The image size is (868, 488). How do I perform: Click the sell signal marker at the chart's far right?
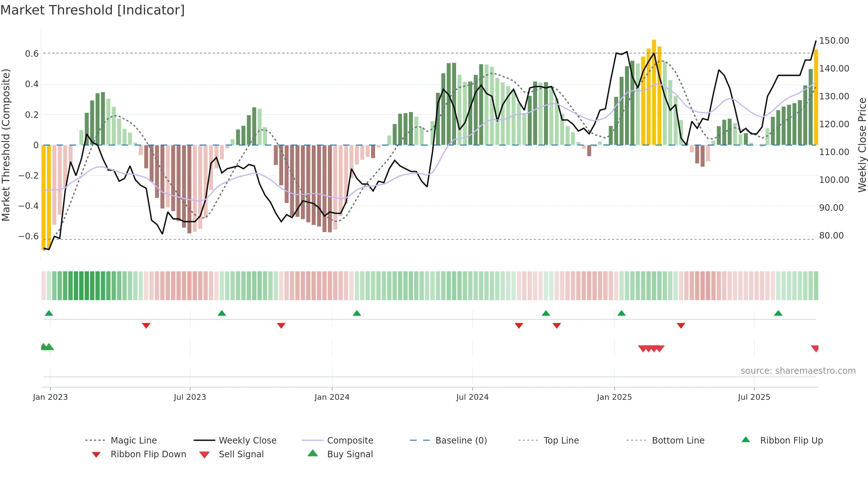pos(815,349)
